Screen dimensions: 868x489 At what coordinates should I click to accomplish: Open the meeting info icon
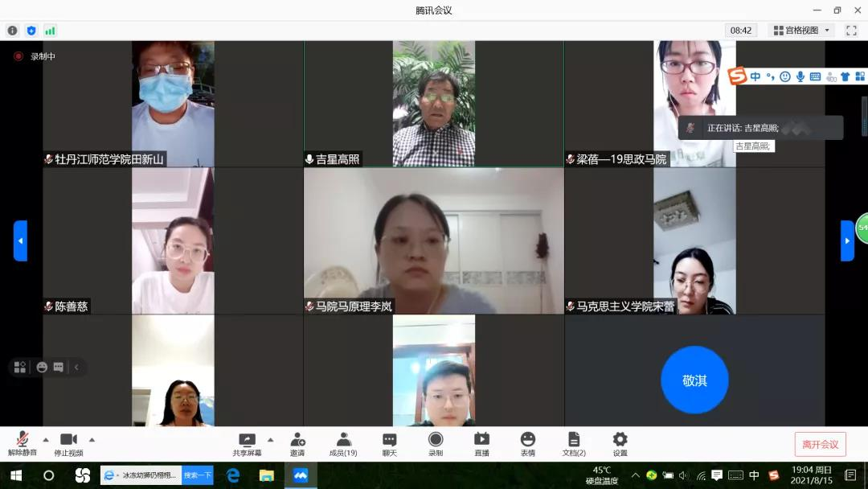(x=12, y=31)
